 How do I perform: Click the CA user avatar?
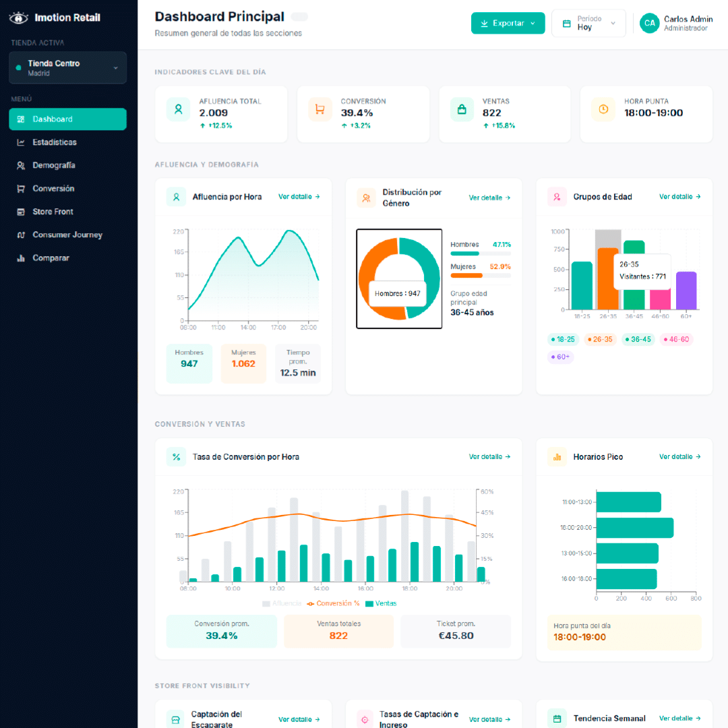tap(649, 23)
